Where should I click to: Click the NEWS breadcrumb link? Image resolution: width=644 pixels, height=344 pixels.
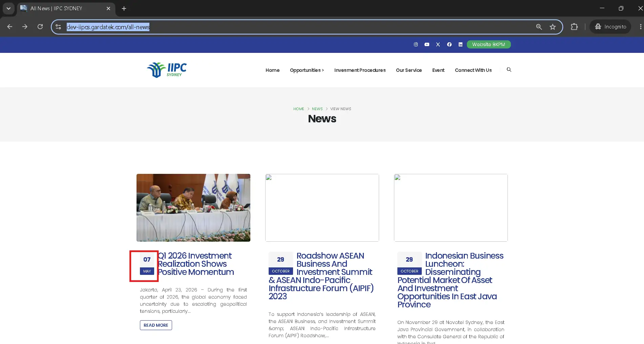tap(317, 109)
